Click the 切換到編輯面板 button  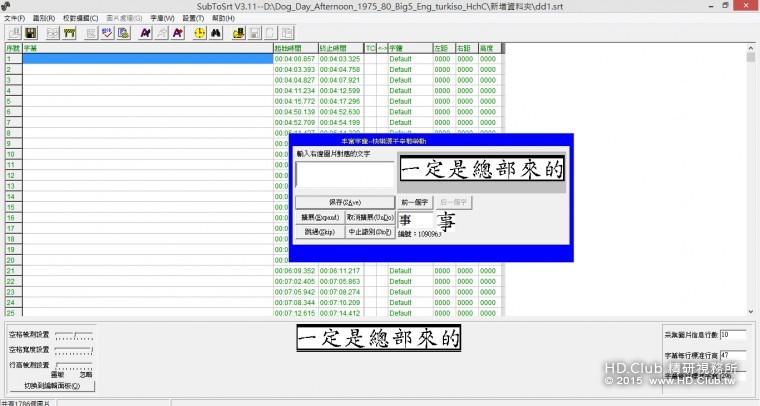[x=52, y=386]
